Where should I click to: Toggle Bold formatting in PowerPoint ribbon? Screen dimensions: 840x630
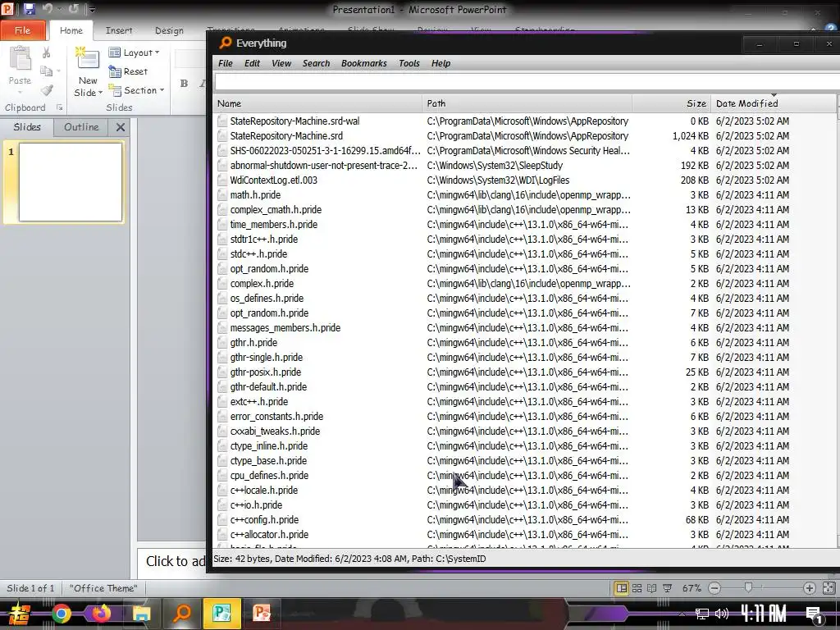[184, 83]
